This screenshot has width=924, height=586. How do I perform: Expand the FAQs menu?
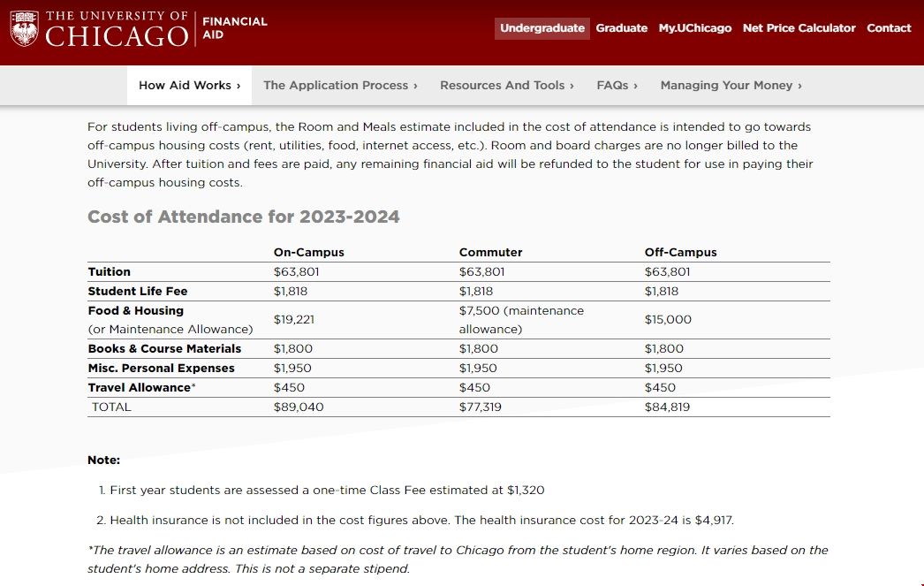617,86
